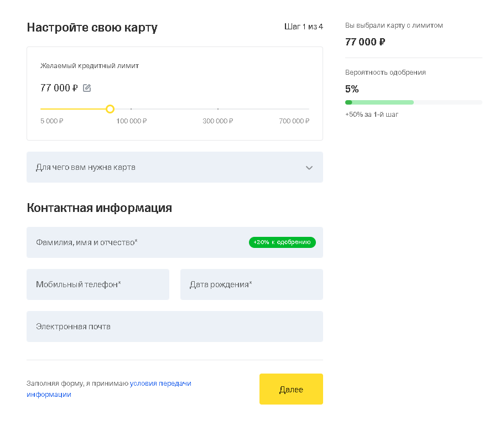Click the "5%" approval probability value

pyautogui.click(x=352, y=89)
